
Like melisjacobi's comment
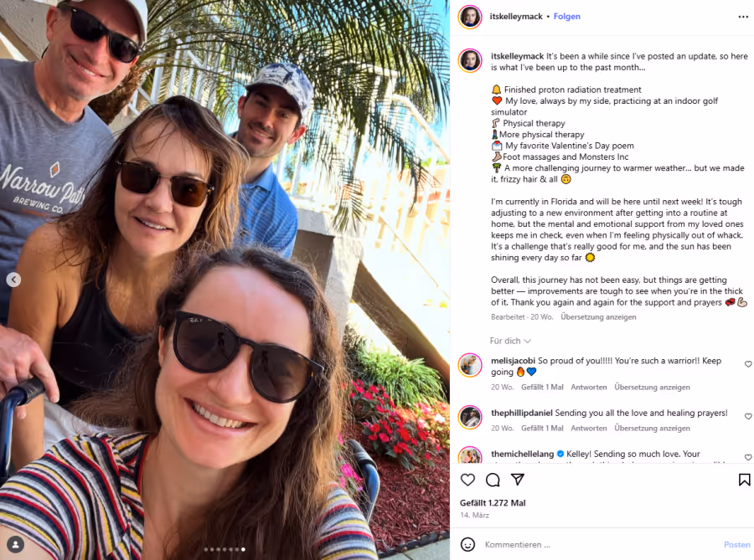click(748, 364)
